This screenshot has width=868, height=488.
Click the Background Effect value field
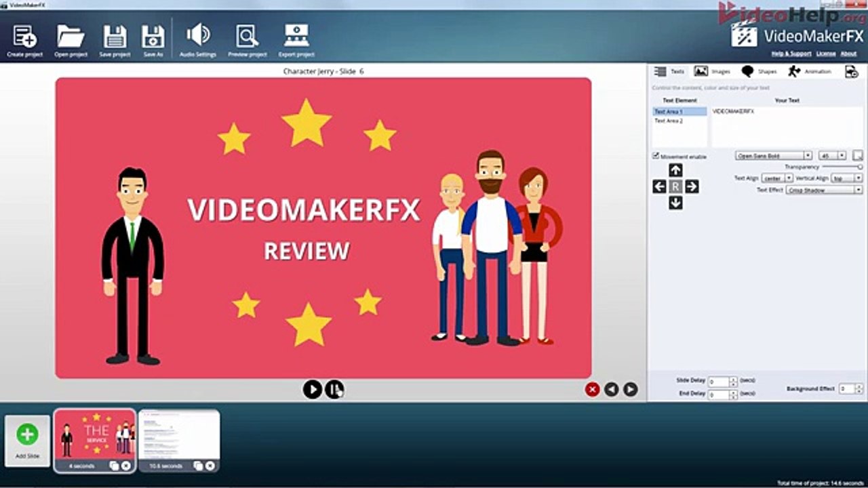[x=847, y=389]
